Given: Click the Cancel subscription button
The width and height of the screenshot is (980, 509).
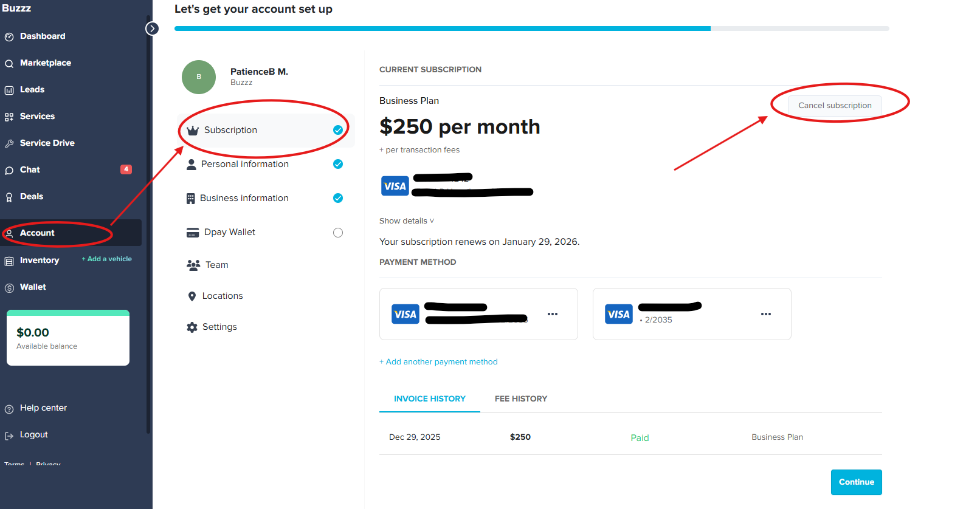Looking at the screenshot, I should [835, 105].
